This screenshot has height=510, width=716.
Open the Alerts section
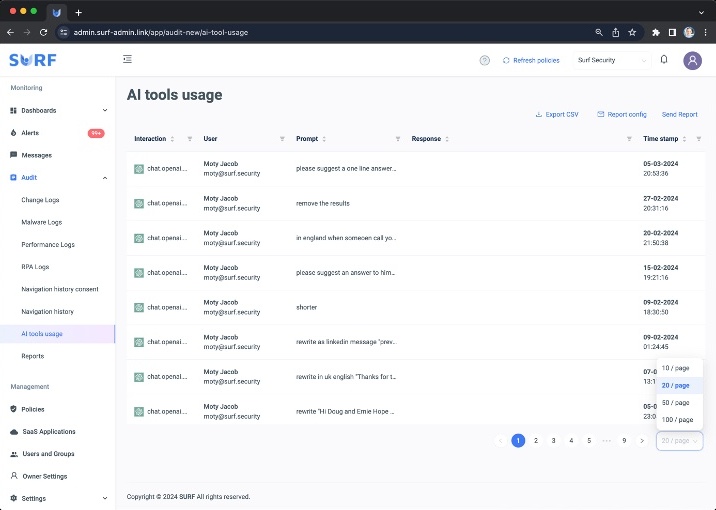tap(30, 133)
